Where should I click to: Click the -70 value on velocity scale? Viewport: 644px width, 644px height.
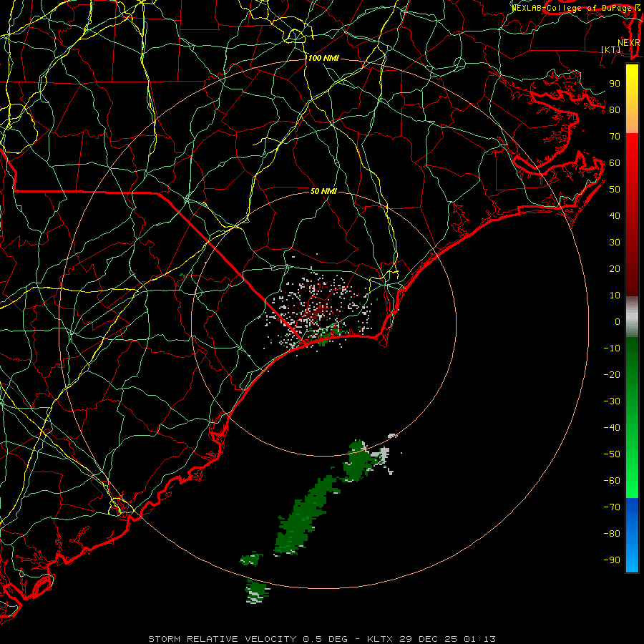[x=612, y=507]
